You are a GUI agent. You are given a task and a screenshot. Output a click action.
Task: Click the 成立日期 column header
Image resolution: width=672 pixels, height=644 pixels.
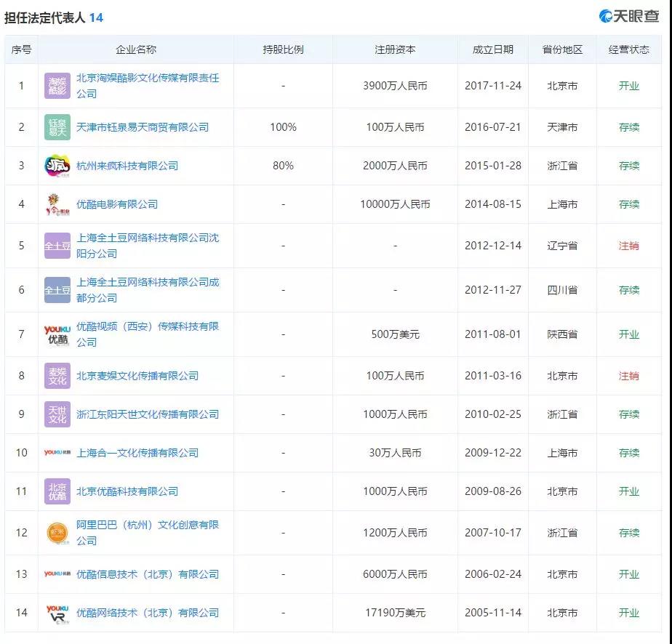point(493,49)
